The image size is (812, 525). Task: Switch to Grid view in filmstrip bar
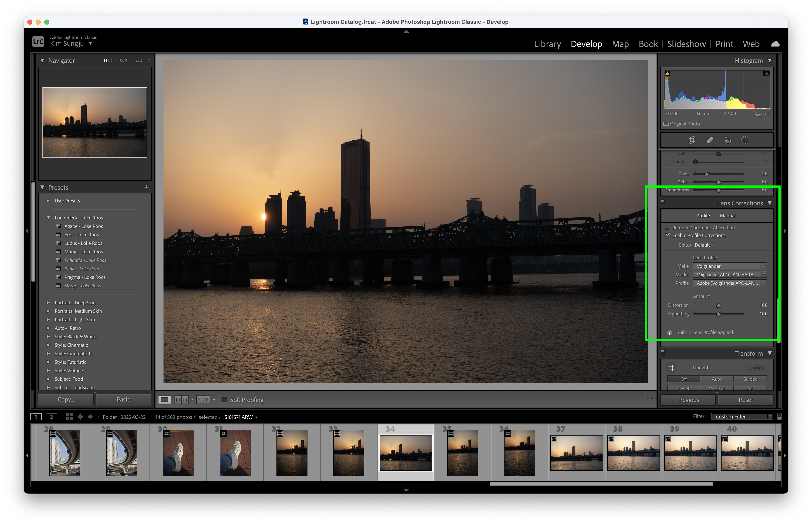tap(69, 417)
